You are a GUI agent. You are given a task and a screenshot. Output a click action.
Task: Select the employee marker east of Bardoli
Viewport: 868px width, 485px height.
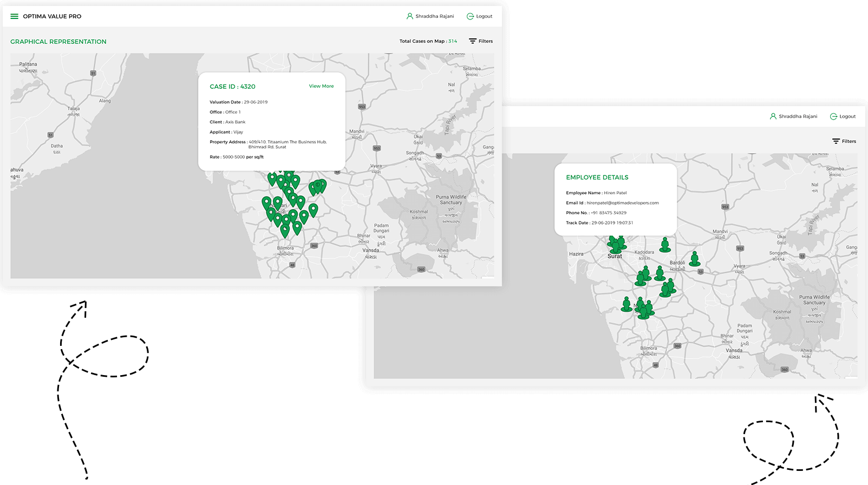[x=694, y=259]
